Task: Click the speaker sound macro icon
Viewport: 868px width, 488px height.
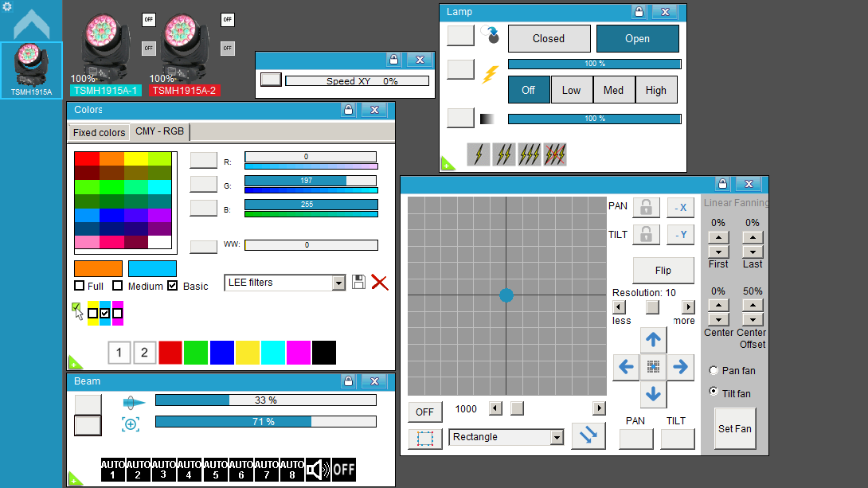Action: [319, 470]
